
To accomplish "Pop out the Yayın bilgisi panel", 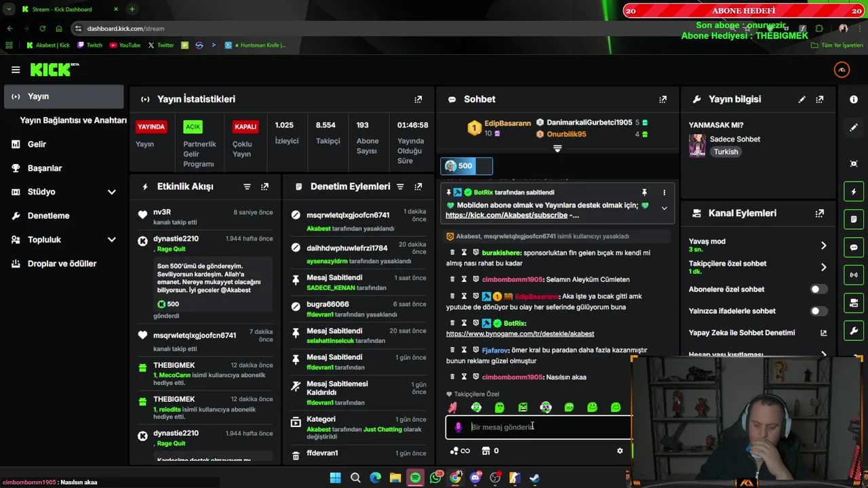I will click(x=820, y=99).
